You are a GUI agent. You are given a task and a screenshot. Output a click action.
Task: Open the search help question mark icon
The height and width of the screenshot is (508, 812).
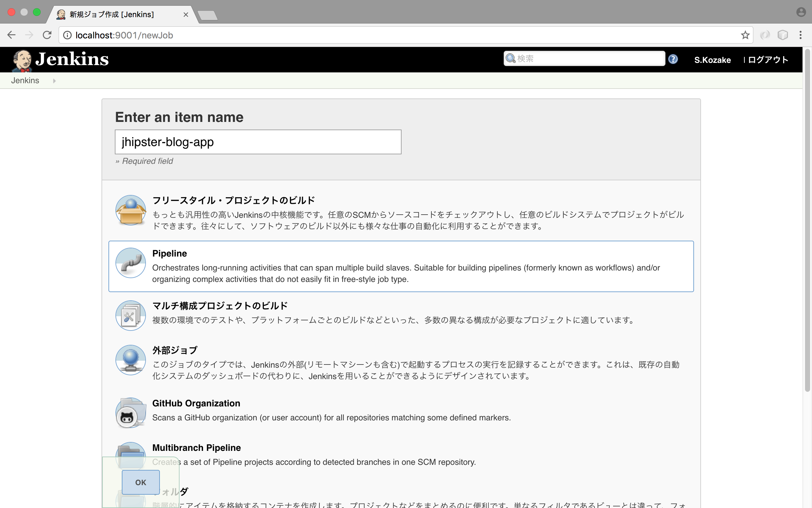coord(673,59)
